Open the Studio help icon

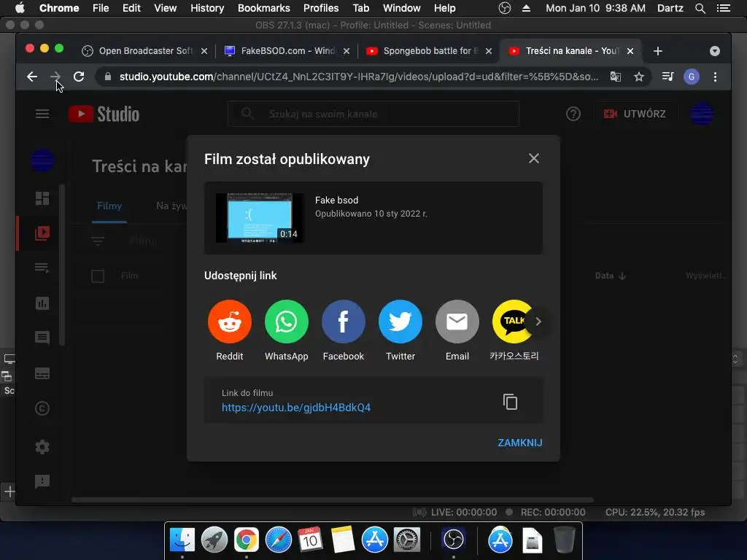573,114
